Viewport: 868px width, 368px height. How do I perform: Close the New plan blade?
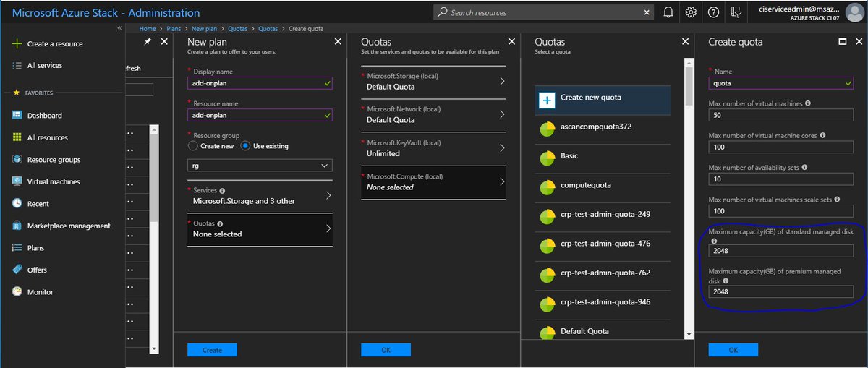(x=338, y=42)
